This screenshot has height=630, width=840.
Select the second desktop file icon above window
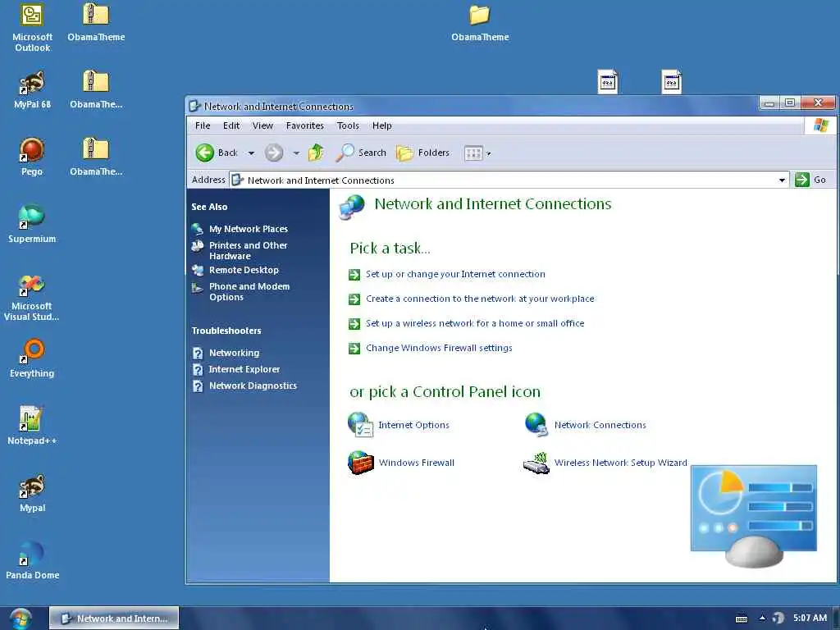[671, 82]
